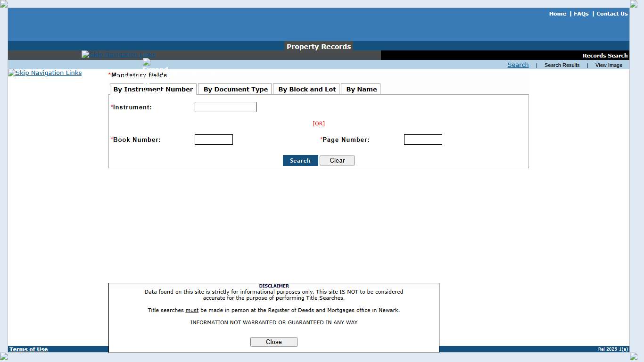The image size is (644, 362).
Task: Open the Contact Us page
Action: coord(611,14)
